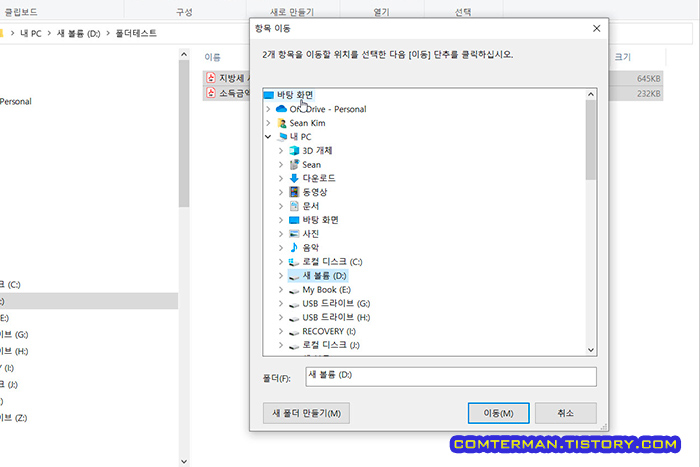Click 폴더테스트 in the address breadcrumb
The width and height of the screenshot is (700, 467).
pos(136,33)
